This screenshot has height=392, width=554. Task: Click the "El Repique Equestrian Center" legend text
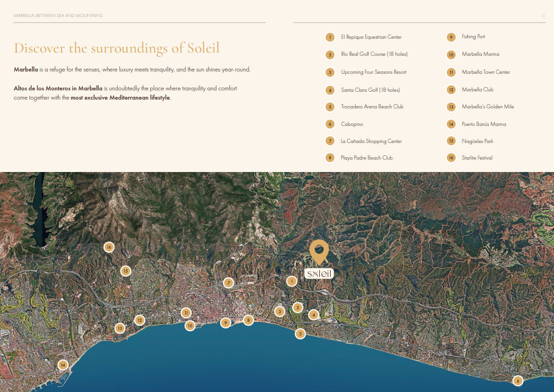coord(371,37)
